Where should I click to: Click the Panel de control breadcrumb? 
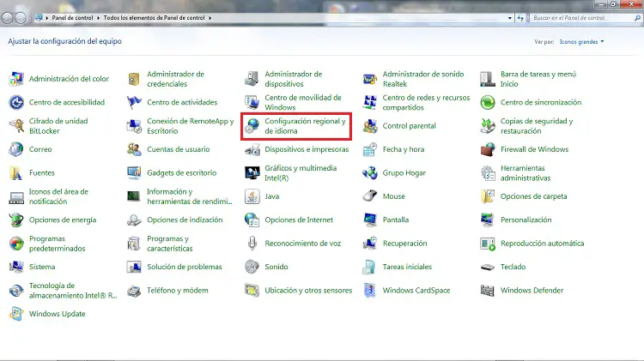[x=72, y=18]
